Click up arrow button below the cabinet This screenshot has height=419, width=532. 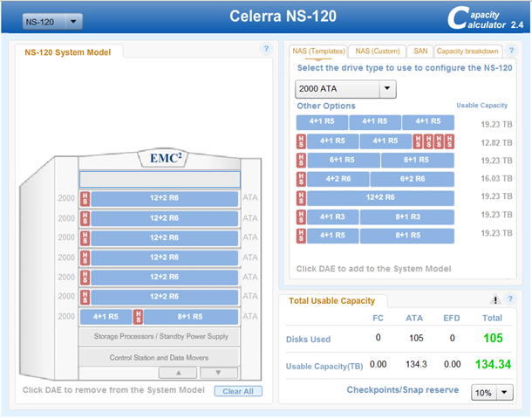click(180, 373)
